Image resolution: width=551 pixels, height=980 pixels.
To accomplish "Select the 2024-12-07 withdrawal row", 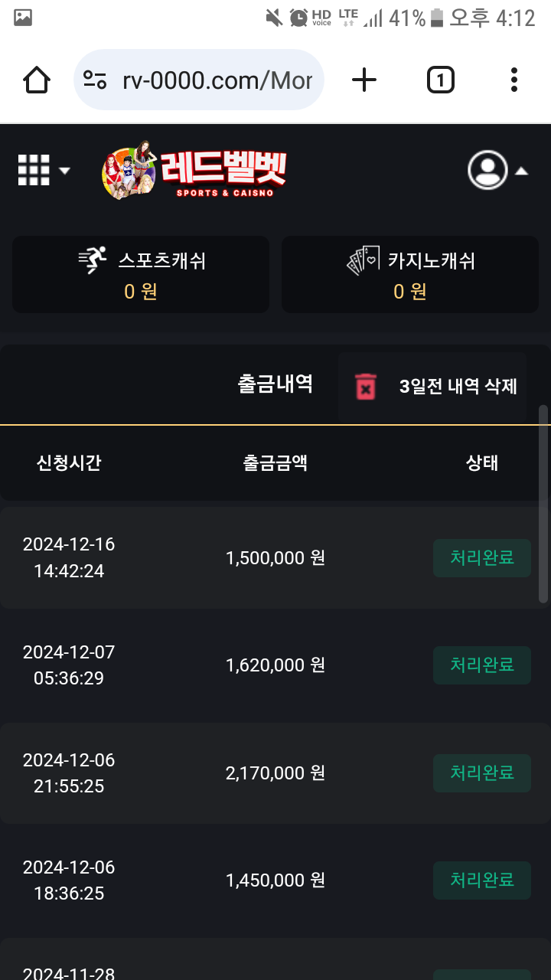I will pyautogui.click(x=275, y=665).
